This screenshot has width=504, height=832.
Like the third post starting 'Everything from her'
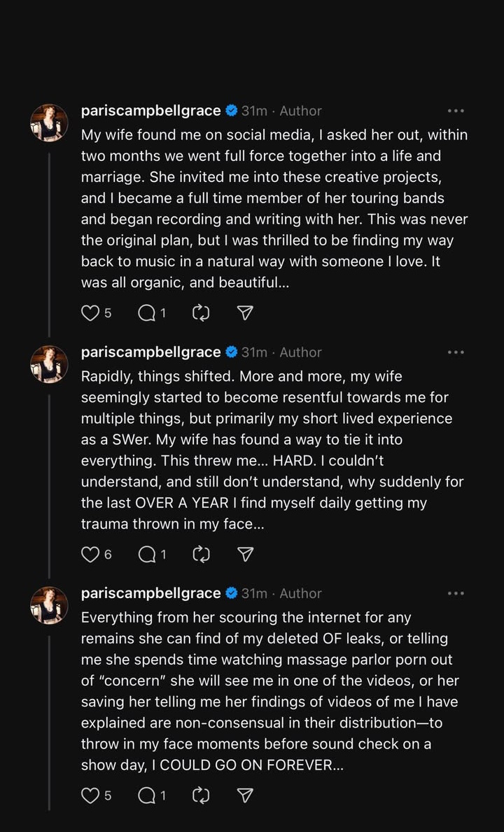click(x=90, y=796)
